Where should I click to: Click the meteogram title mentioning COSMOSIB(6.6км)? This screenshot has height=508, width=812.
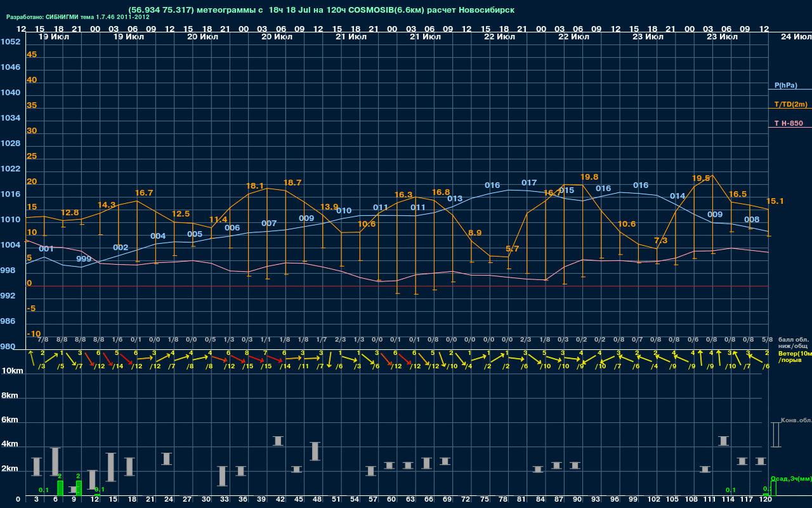(321, 10)
